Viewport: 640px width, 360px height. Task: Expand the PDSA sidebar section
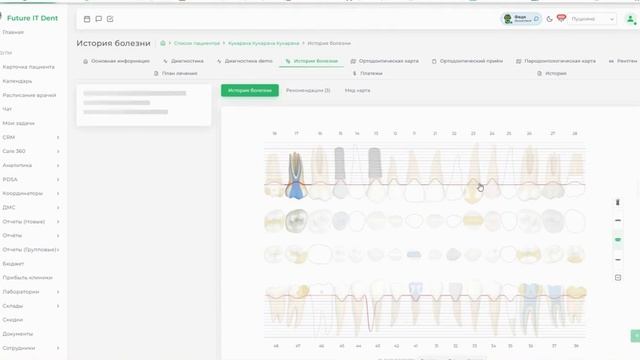pos(31,180)
